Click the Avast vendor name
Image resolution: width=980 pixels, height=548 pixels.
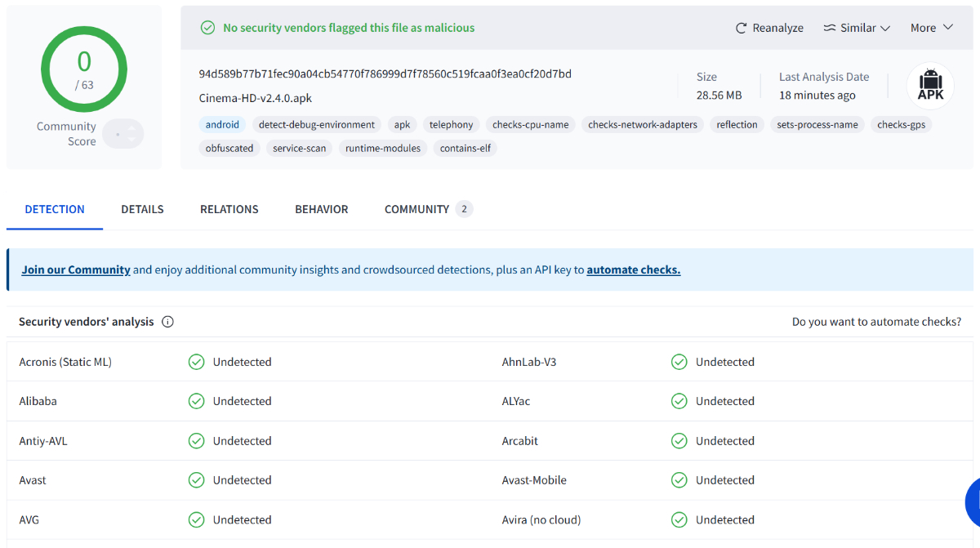[x=33, y=480]
